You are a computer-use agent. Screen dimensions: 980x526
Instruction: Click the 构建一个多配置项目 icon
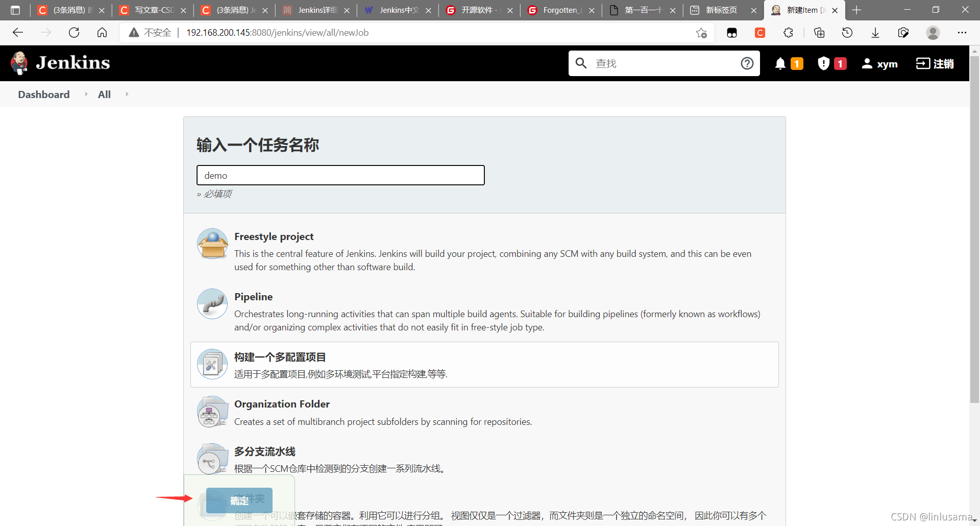tap(212, 364)
